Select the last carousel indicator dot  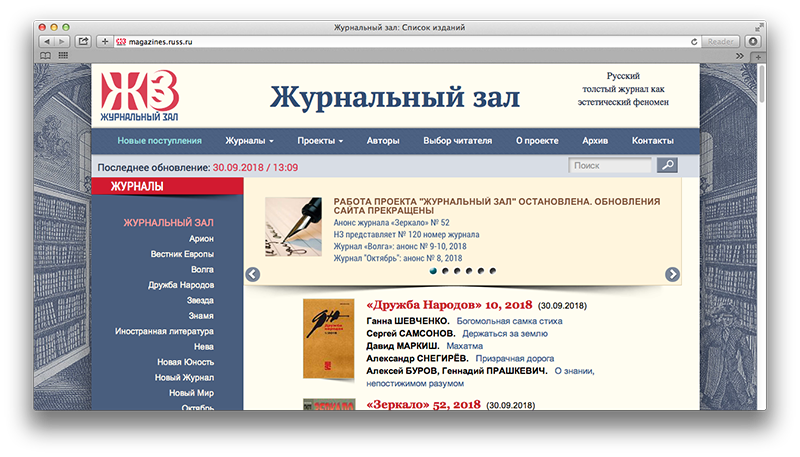pos(493,270)
